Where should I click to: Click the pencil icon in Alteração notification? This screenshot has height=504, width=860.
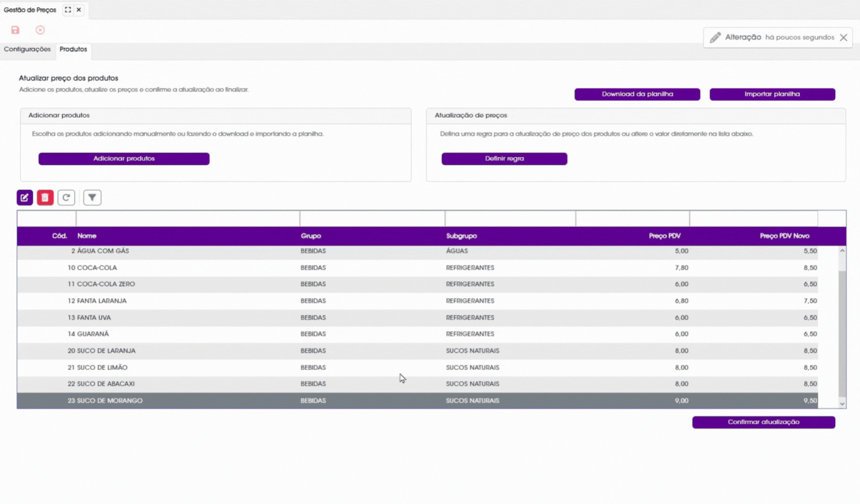click(715, 38)
